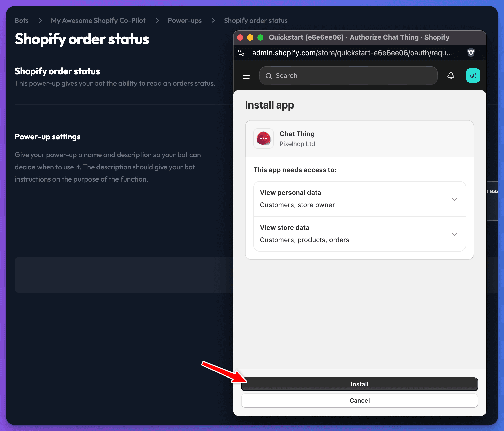This screenshot has width=504, height=431.
Task: Click the site settings icon in address bar
Action: pos(241,53)
